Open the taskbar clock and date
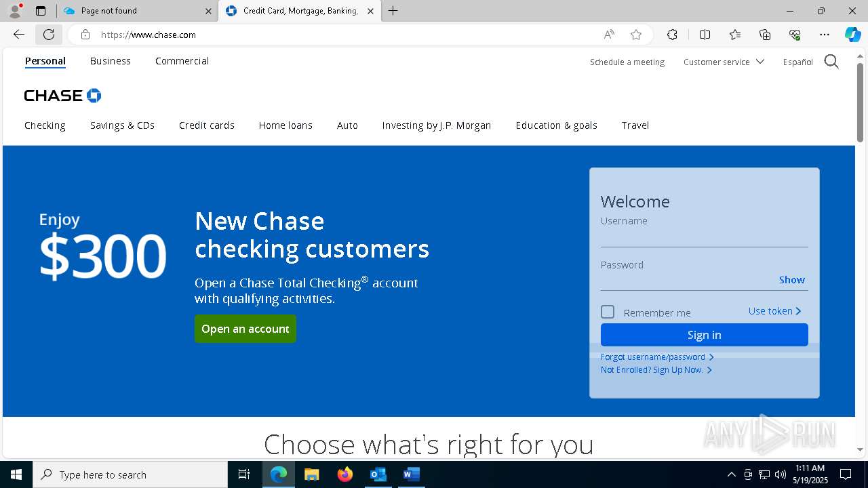This screenshot has height=488, width=868. click(x=810, y=474)
